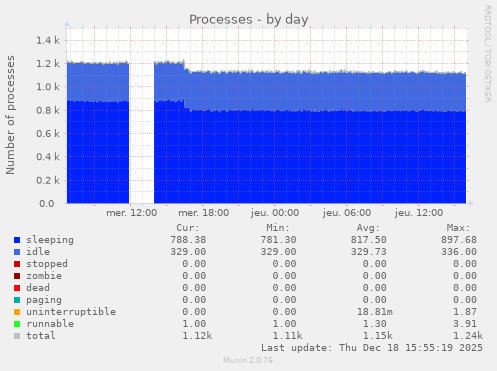
Task: Click sleeping maximum value 897.68
Action: pyautogui.click(x=459, y=240)
